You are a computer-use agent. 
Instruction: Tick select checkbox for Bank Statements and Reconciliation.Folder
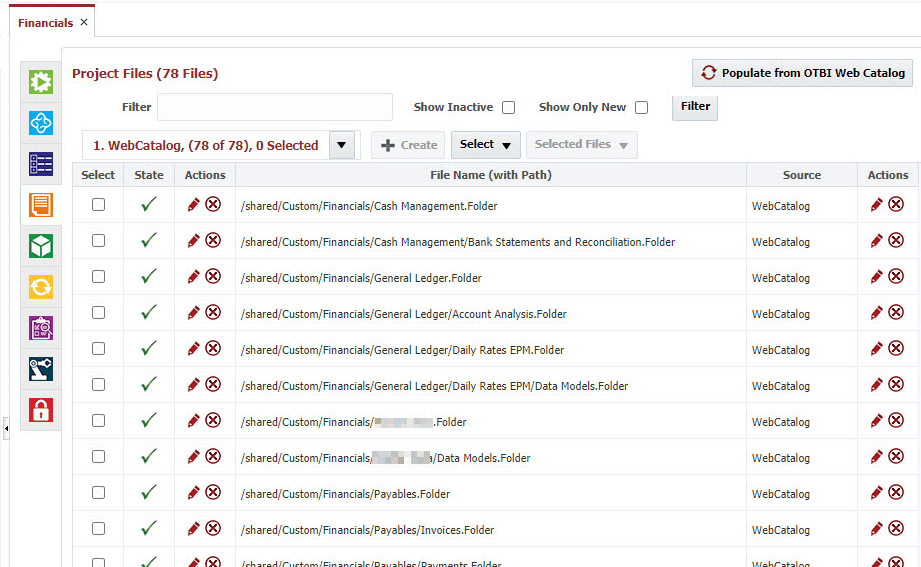coord(99,241)
